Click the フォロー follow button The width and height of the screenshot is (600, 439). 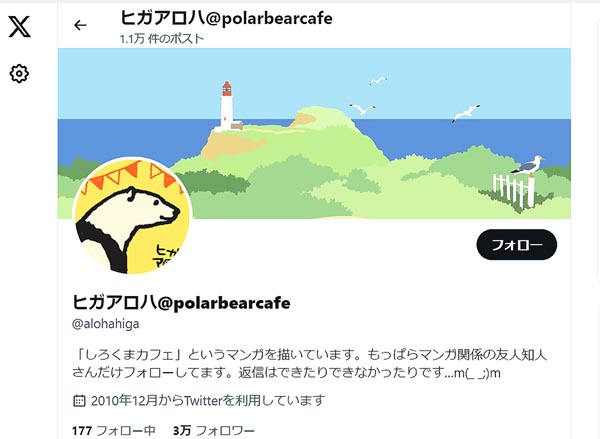[517, 245]
